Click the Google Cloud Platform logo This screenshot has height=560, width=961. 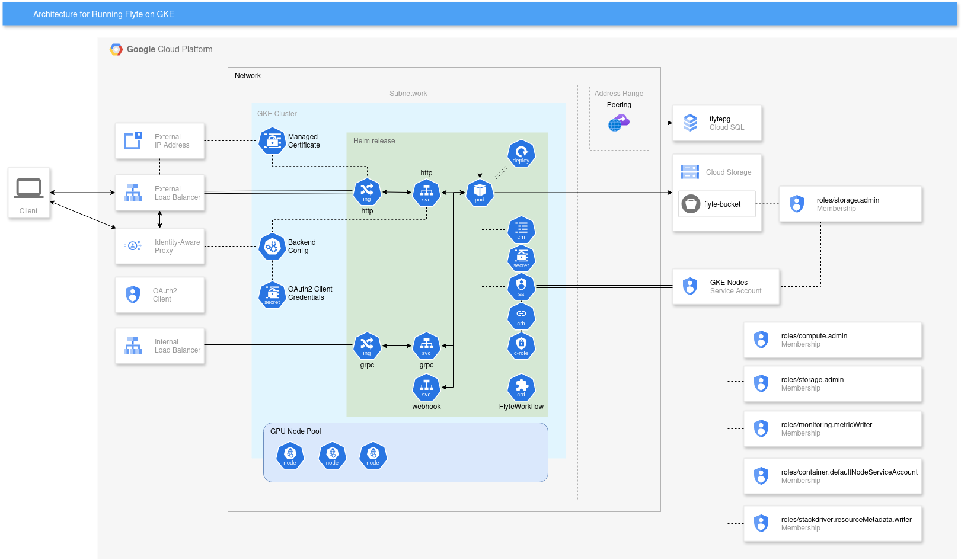tap(116, 49)
